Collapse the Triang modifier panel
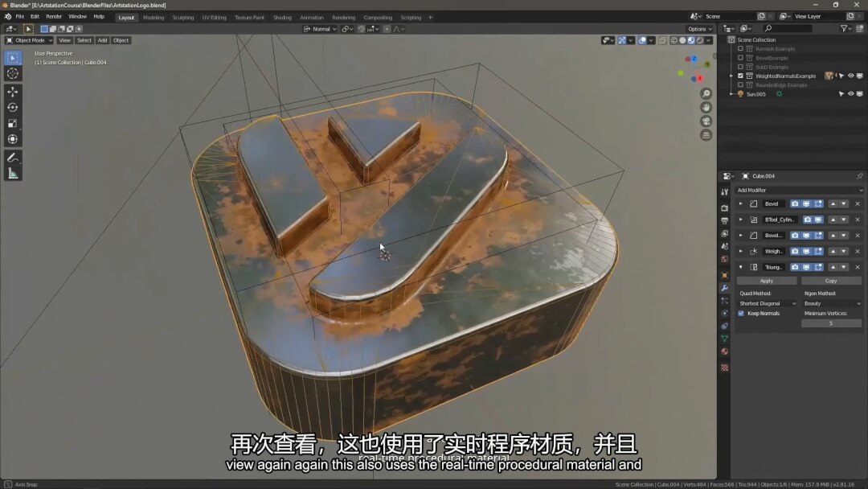 (741, 268)
